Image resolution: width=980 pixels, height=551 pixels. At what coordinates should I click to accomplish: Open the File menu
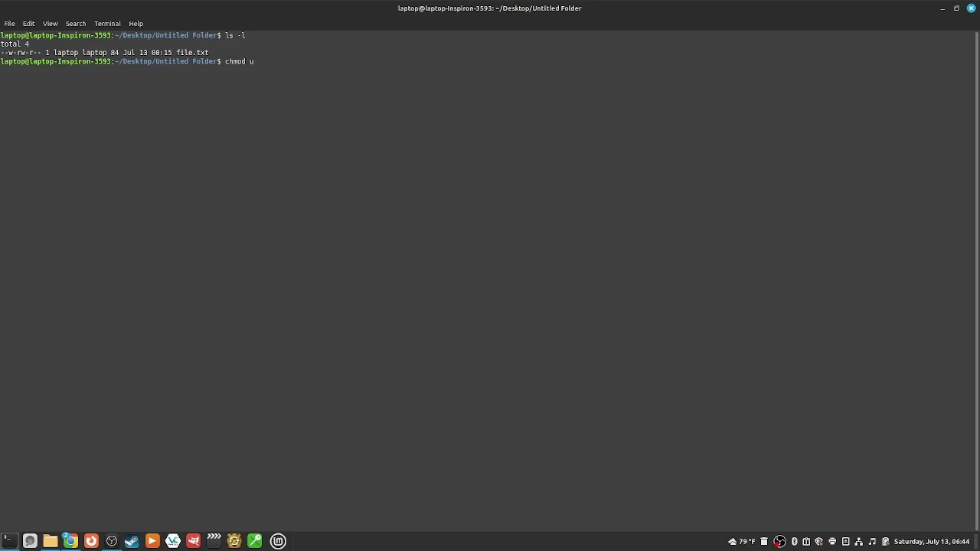click(x=9, y=24)
